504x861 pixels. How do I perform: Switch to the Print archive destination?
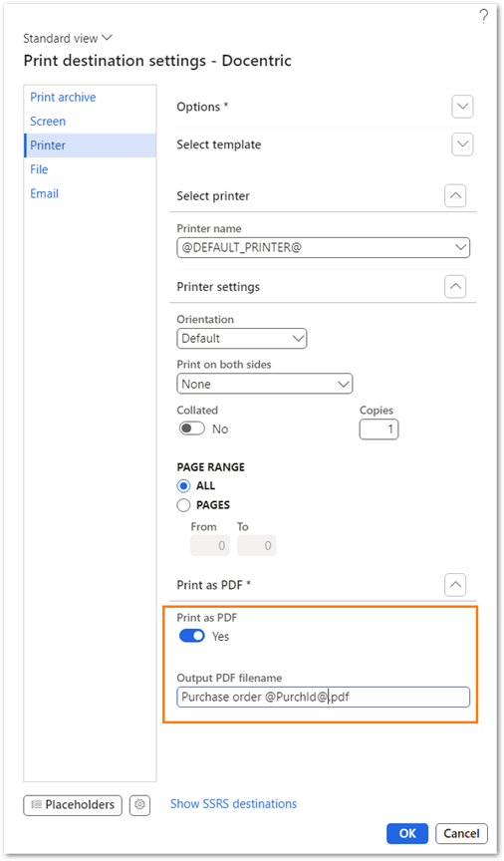(63, 98)
